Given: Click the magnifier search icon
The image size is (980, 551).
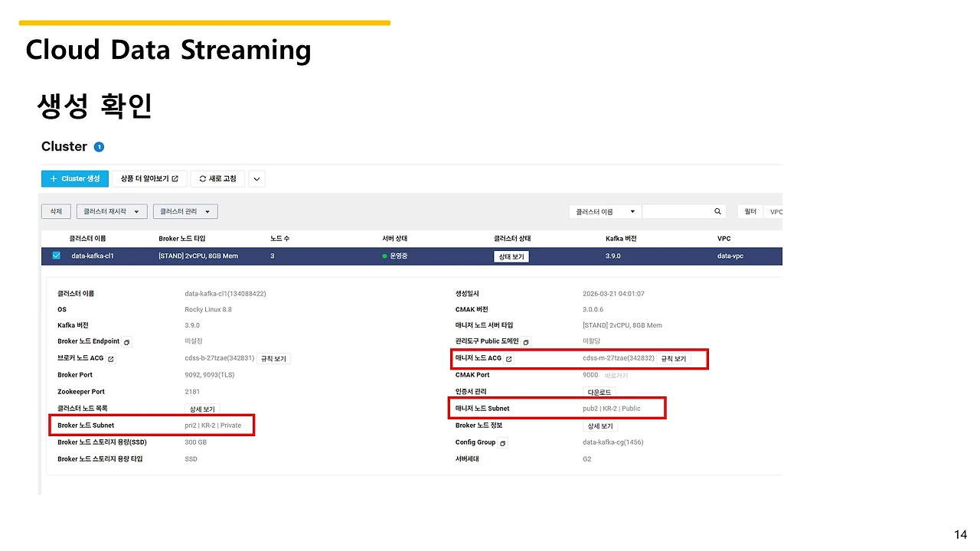Looking at the screenshot, I should 717,211.
